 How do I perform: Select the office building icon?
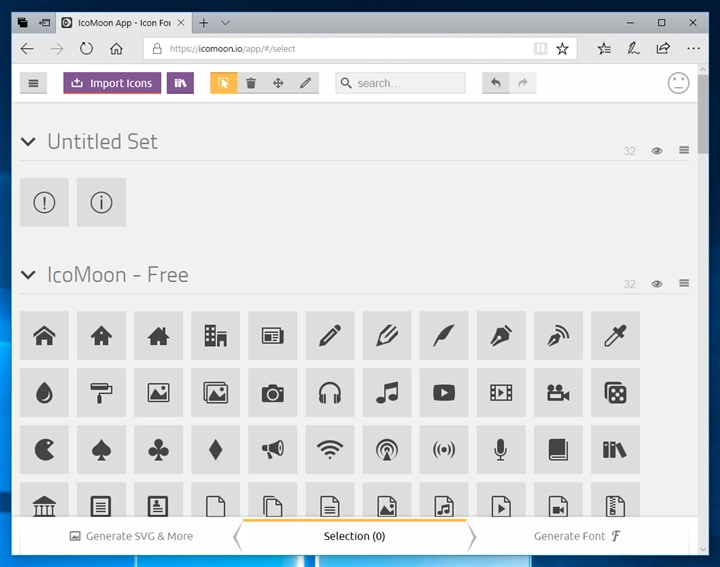215,336
